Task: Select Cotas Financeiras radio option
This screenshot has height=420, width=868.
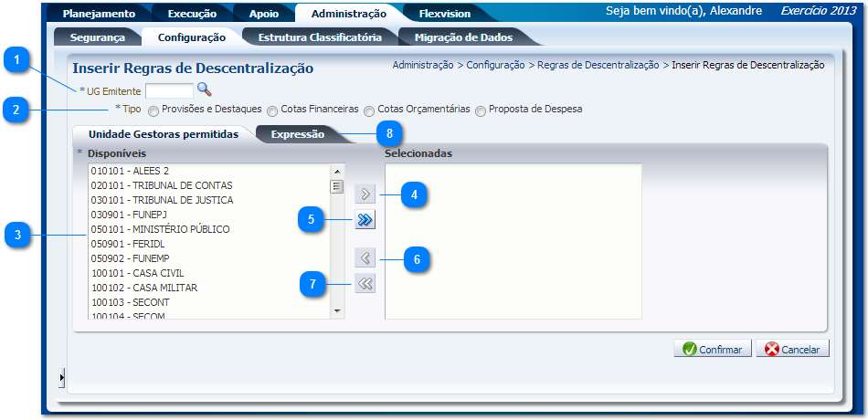Action: coord(272,110)
